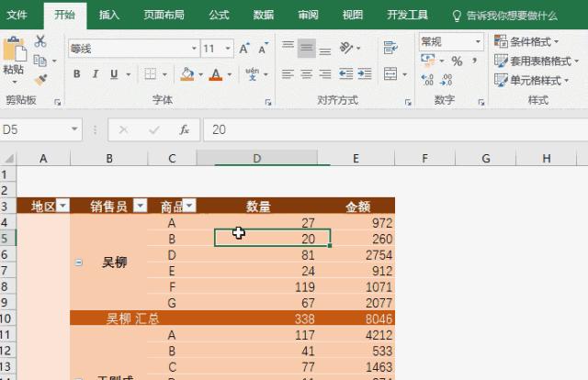The width and height of the screenshot is (588, 380).
Task: Toggle Italic formatting
Action: click(96, 73)
